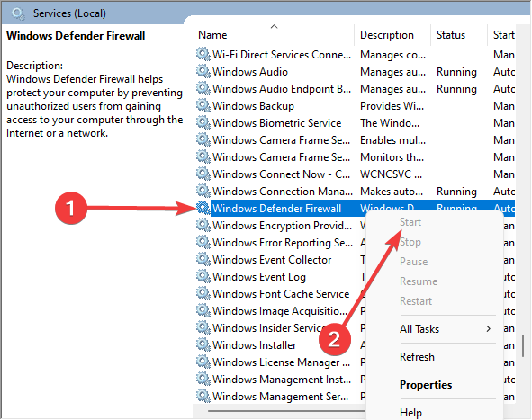Select the Windows Connection Manager service row
Viewport: 532px width, 420px height.
click(355, 192)
